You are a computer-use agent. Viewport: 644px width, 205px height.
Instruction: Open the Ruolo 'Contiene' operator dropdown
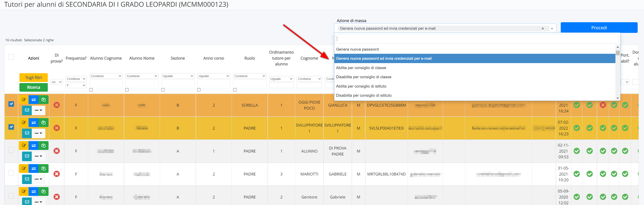coord(250,76)
